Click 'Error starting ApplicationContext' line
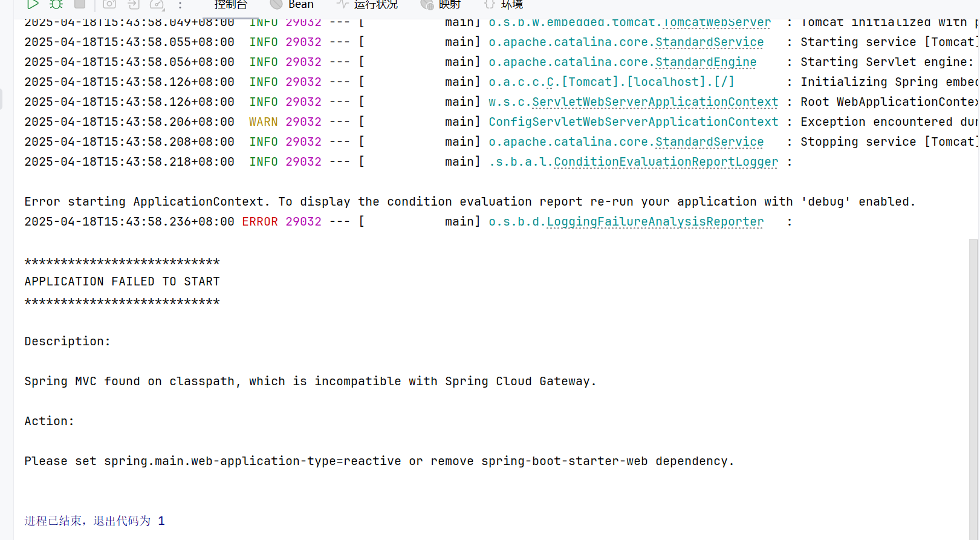980x540 pixels. click(470, 202)
